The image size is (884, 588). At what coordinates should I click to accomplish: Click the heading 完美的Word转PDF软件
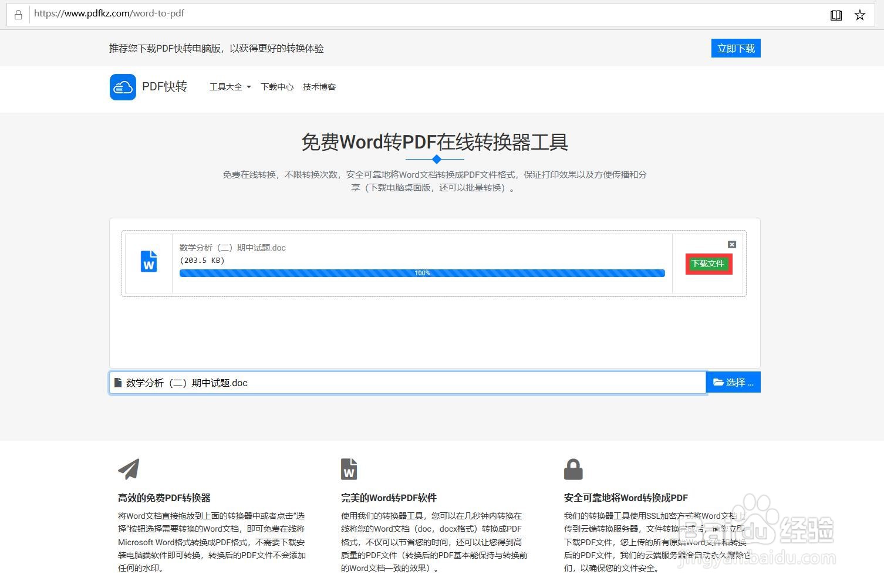point(389,498)
